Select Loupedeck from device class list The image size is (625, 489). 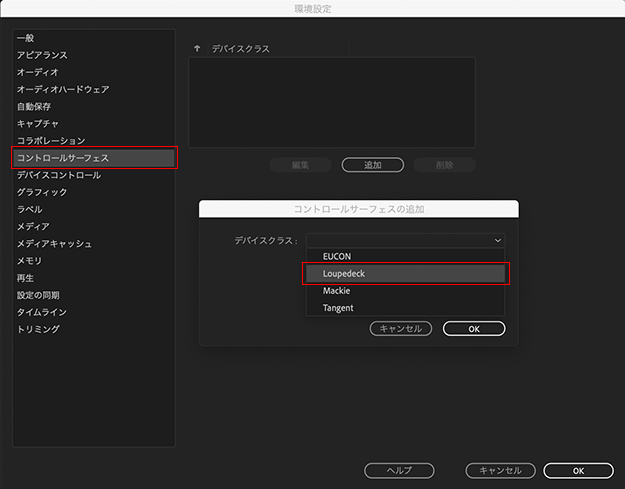[x=406, y=273]
